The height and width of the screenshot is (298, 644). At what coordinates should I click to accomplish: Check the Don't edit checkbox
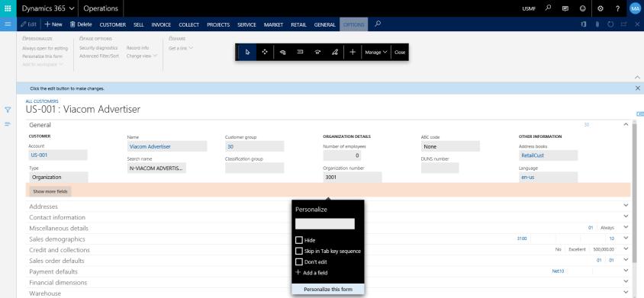(299, 261)
